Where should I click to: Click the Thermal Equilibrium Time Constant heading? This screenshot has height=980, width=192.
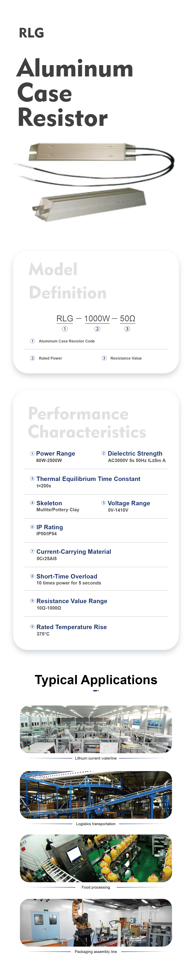tap(88, 479)
